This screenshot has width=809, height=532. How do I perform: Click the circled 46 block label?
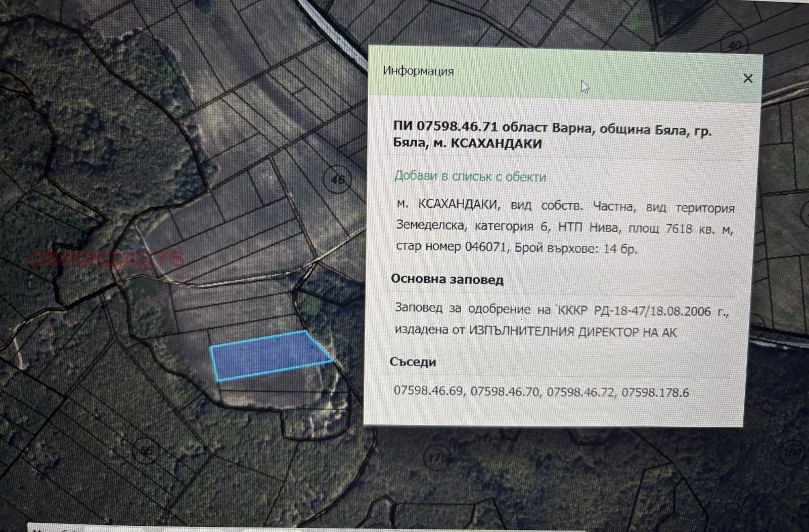coord(337,179)
